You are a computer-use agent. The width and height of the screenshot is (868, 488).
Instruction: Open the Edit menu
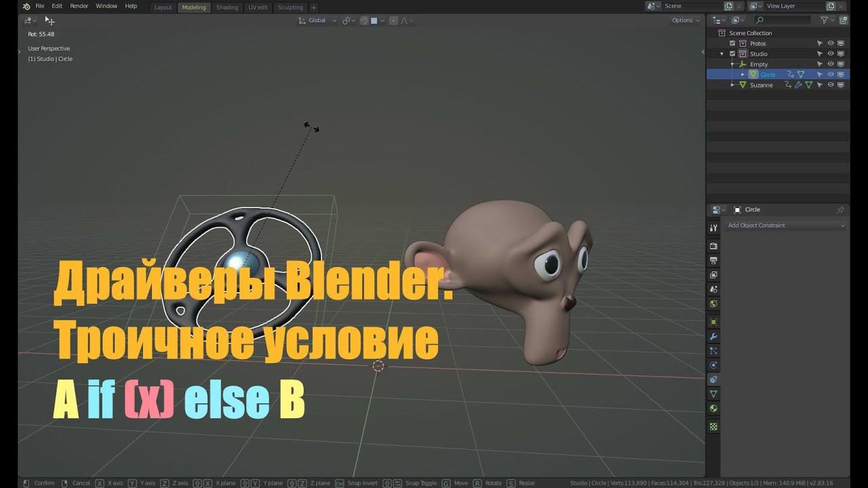(x=57, y=6)
